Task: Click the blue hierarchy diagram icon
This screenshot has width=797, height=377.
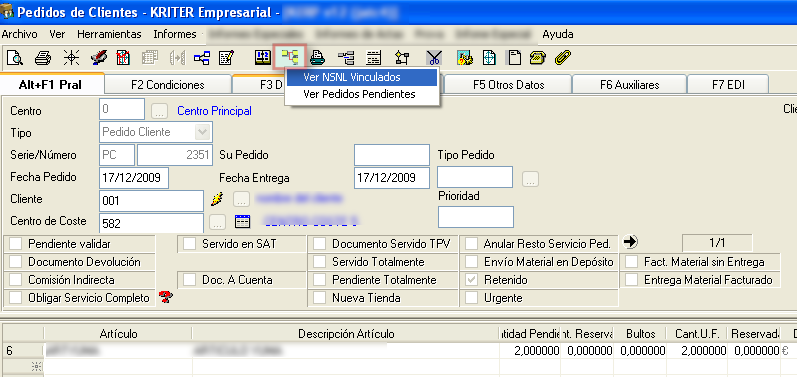Action: (x=202, y=57)
